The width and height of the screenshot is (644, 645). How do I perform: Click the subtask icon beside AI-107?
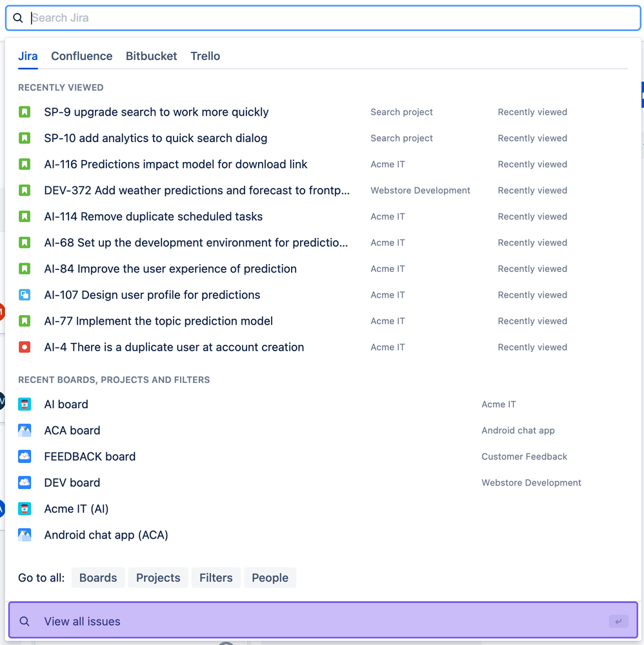(x=25, y=295)
